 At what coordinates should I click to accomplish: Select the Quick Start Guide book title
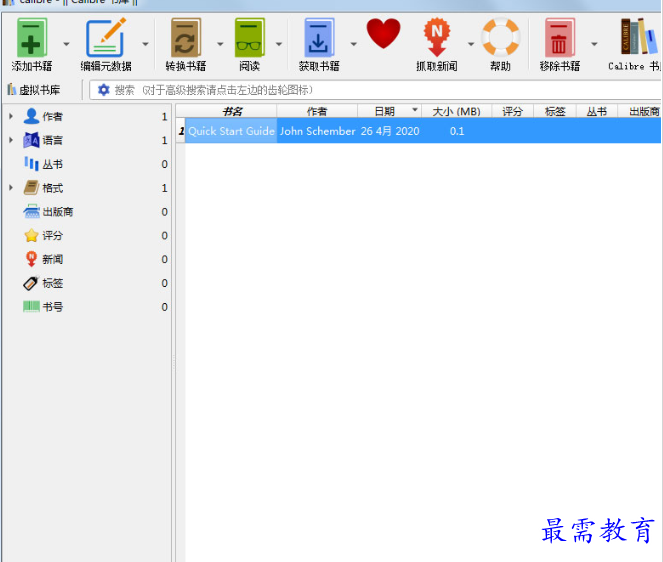tap(231, 131)
